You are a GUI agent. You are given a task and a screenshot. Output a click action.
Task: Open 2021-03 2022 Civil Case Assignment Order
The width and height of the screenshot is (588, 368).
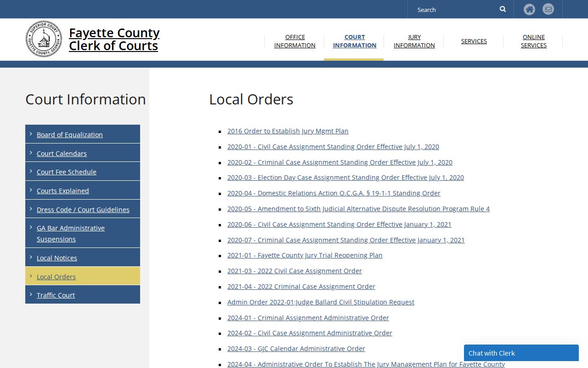pos(294,271)
